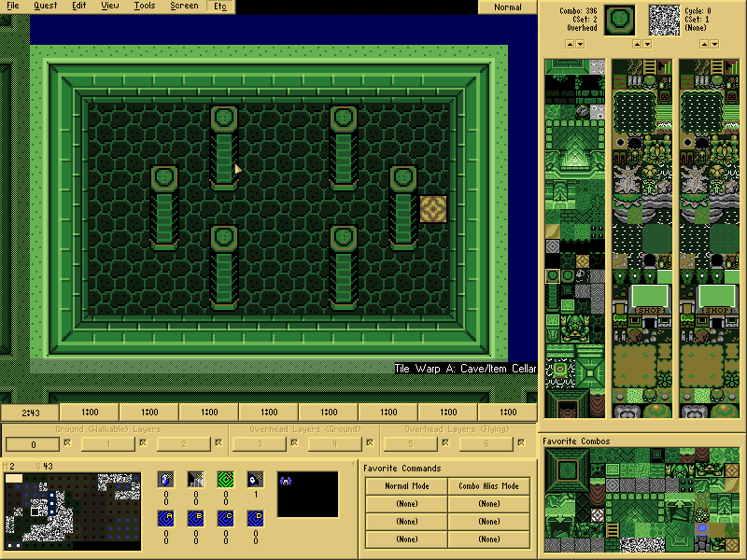Click the up arrow under the combo previews
Viewport: 747px width, 560px height.
(x=637, y=44)
